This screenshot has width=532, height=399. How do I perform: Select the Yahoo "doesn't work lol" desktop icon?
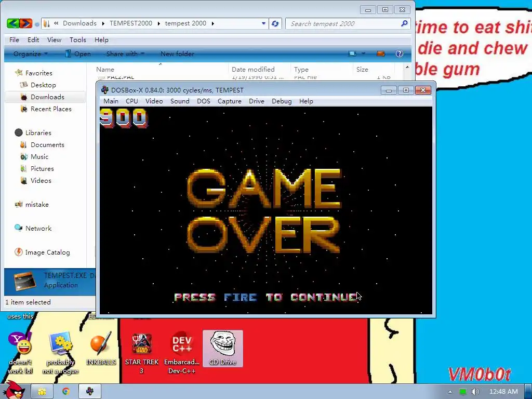tap(20, 353)
